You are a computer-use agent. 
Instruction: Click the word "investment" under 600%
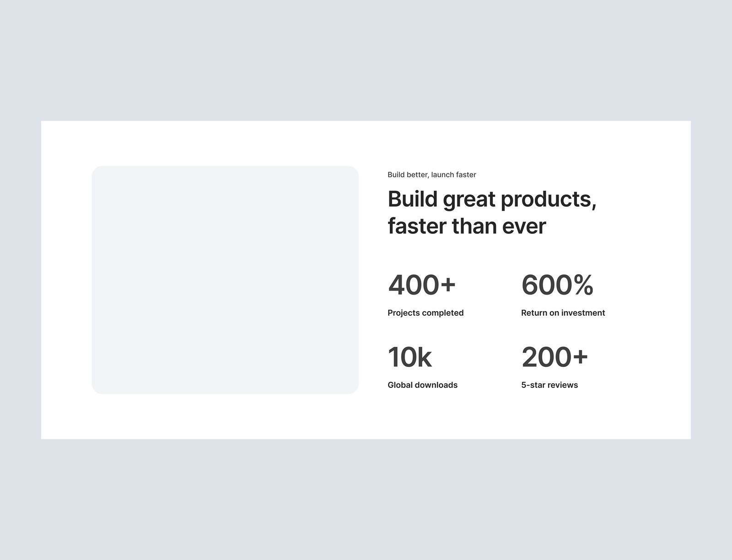point(583,313)
